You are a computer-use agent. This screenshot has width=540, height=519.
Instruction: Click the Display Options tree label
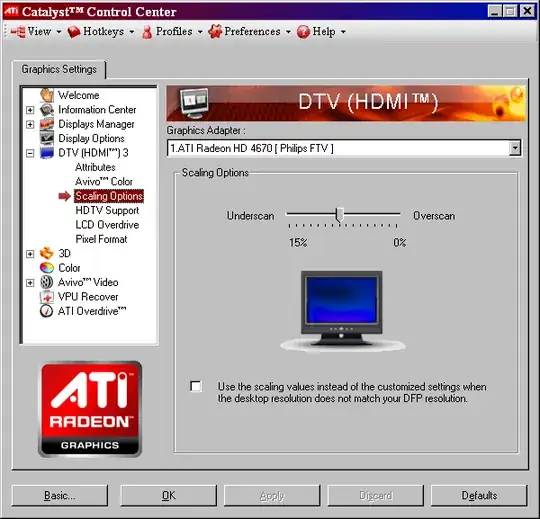point(91,138)
